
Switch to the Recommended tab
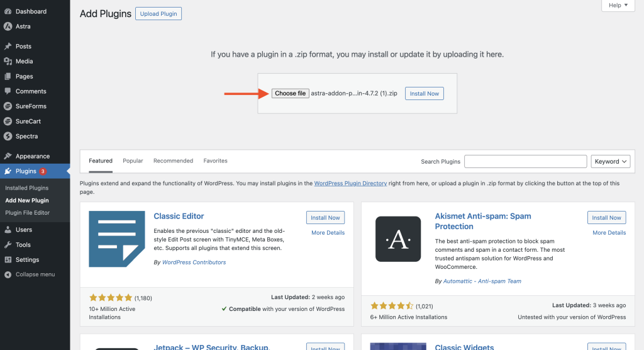[x=174, y=161]
